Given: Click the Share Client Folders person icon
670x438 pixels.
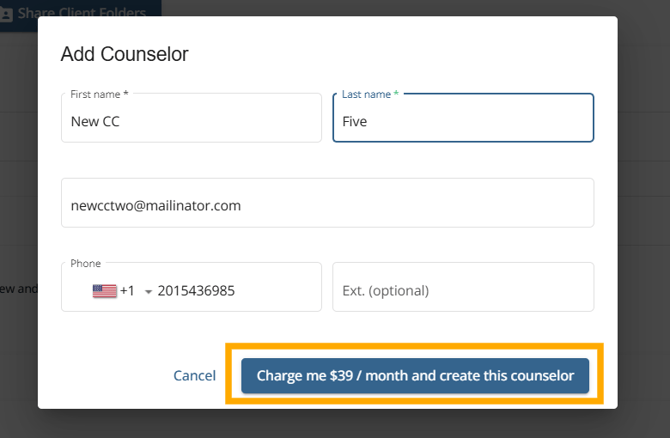Looking at the screenshot, I should point(6,15).
